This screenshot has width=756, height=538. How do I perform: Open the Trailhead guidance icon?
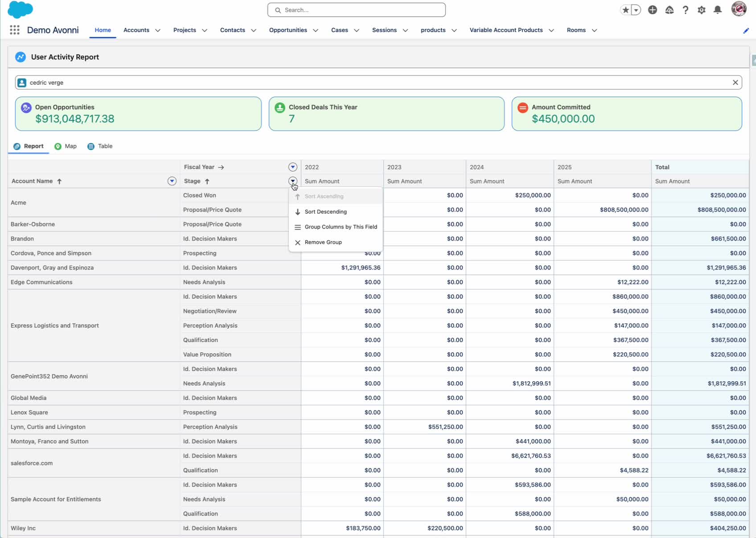tap(670, 10)
